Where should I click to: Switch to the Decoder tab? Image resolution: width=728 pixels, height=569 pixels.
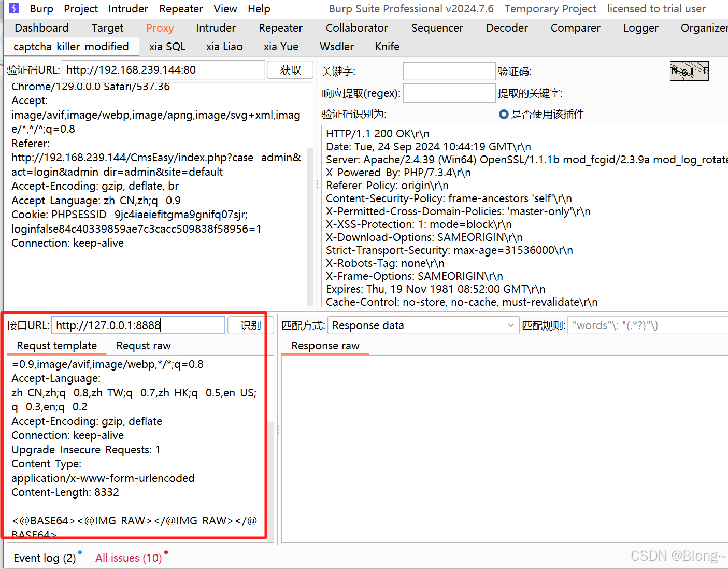[x=507, y=28]
